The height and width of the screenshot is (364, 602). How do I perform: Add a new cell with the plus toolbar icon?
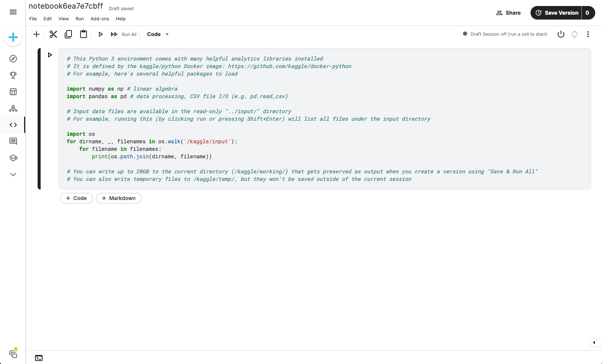pyautogui.click(x=36, y=34)
